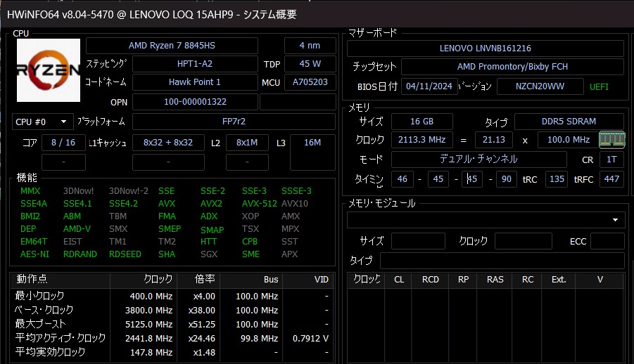Click the HWiNFO64 window title bar text
Viewport: 634px width, 364px height.
(151, 15)
